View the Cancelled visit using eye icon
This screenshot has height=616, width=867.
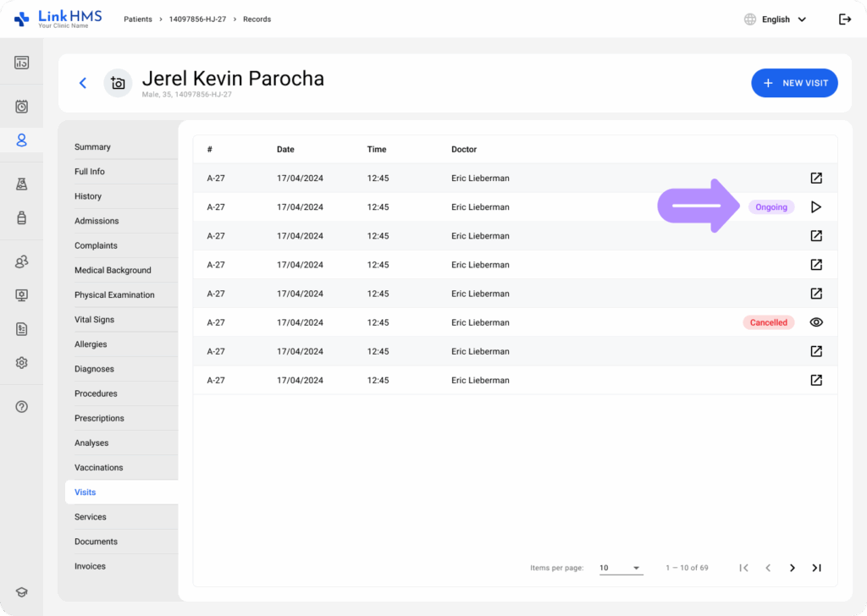[815, 322]
